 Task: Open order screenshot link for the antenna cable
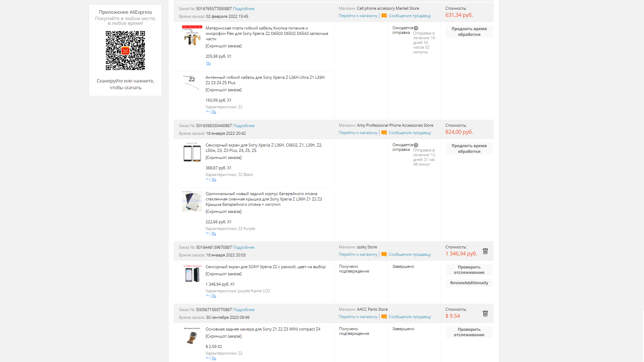(223, 90)
